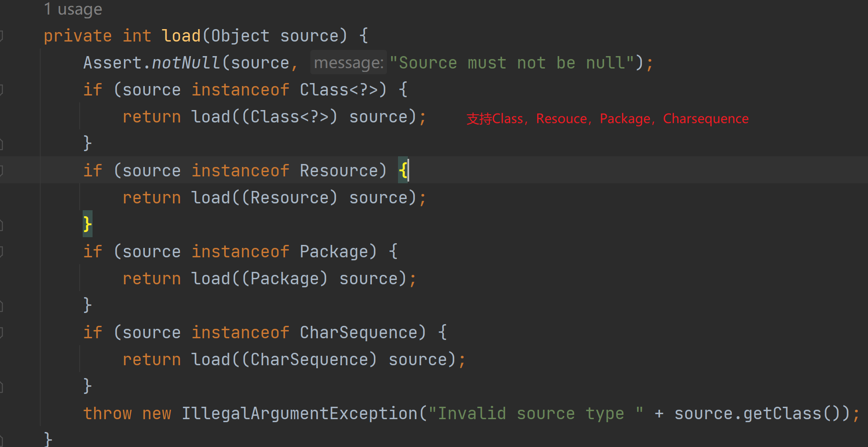
Task: Click the "Invalid source type " string
Action: pos(536,414)
